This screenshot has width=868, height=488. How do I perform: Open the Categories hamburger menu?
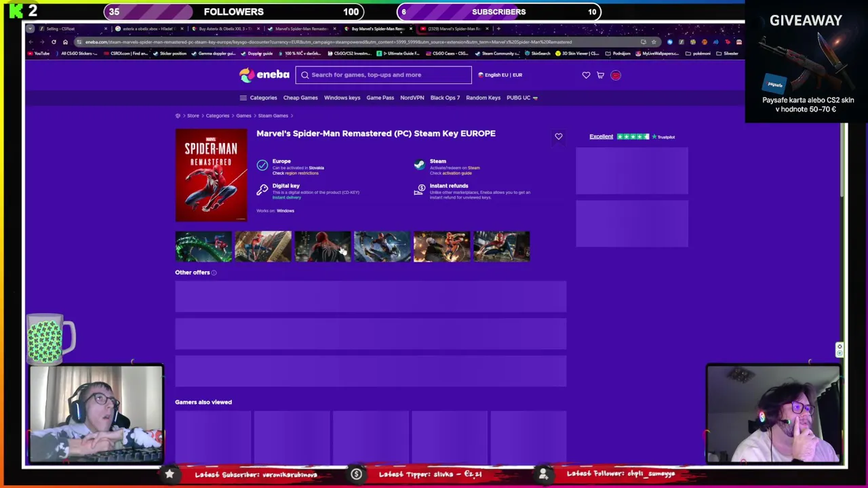(x=258, y=98)
